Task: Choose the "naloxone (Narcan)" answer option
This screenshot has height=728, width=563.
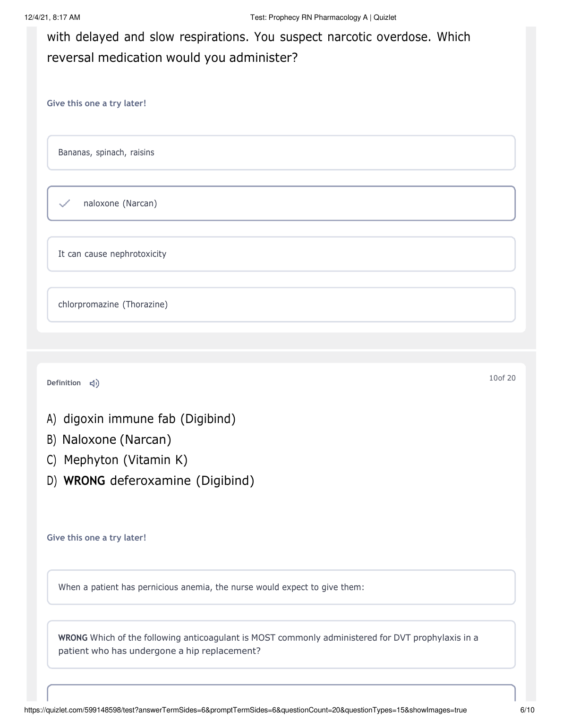Action: [x=281, y=203]
